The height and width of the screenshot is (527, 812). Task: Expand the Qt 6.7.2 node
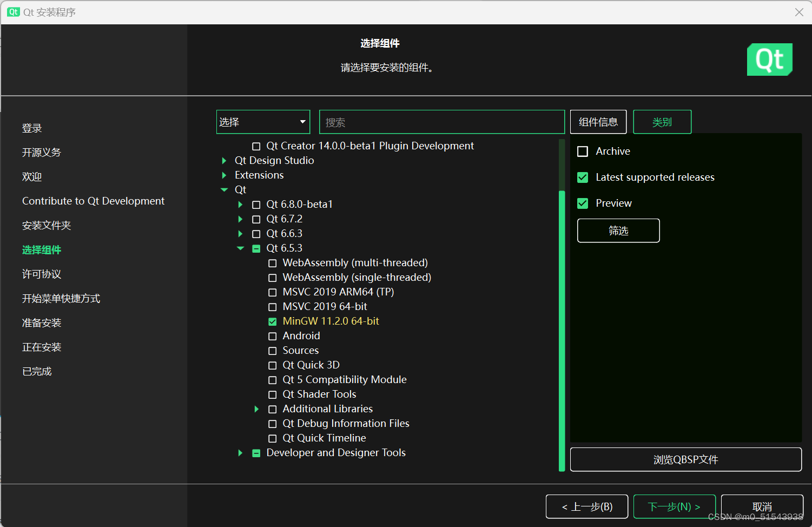[x=240, y=219]
